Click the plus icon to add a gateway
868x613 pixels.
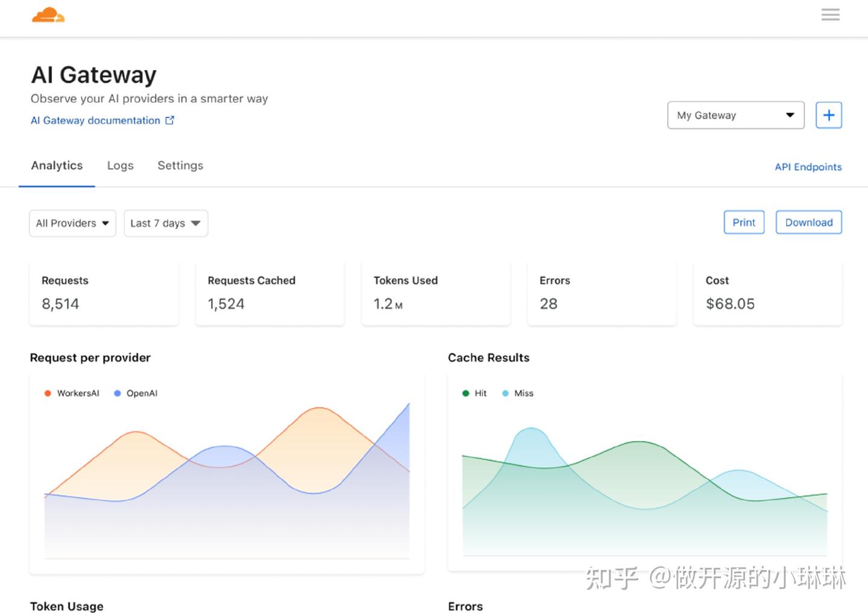click(x=828, y=115)
